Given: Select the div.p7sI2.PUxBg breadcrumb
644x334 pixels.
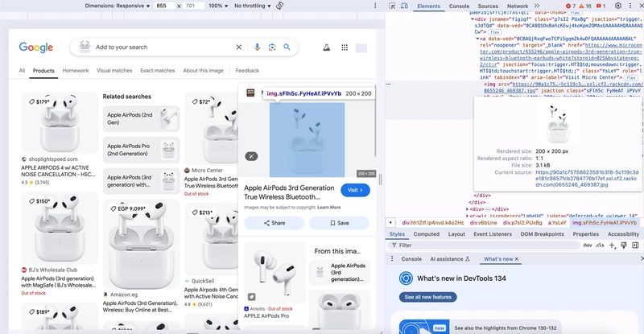Looking at the screenshot, I should point(522,223).
